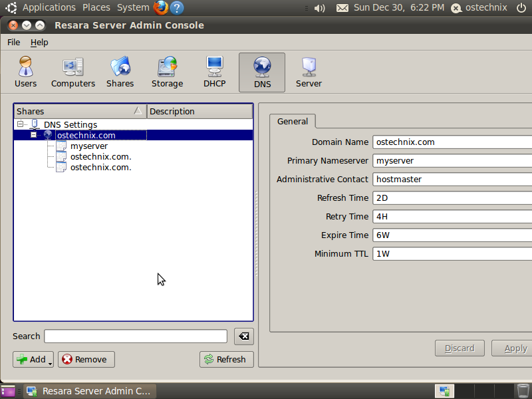Viewport: 532px width, 399px height.
Task: Select the myserver record
Action: point(89,146)
